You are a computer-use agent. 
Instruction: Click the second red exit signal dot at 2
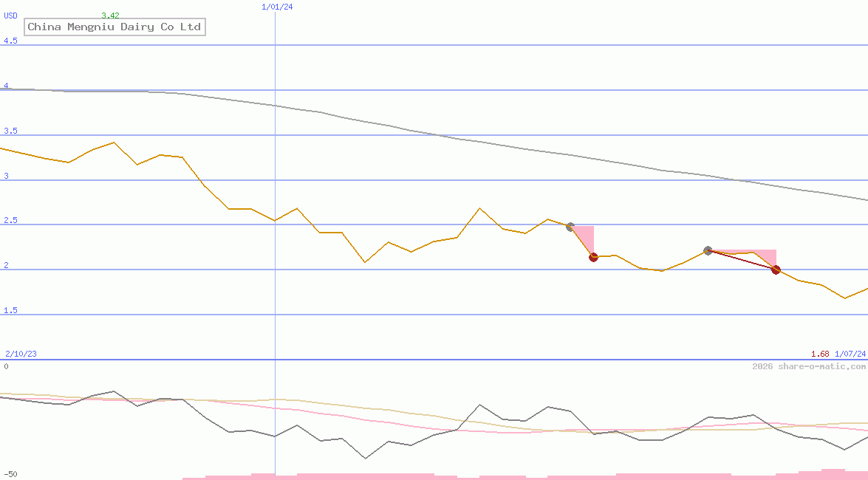click(776, 270)
